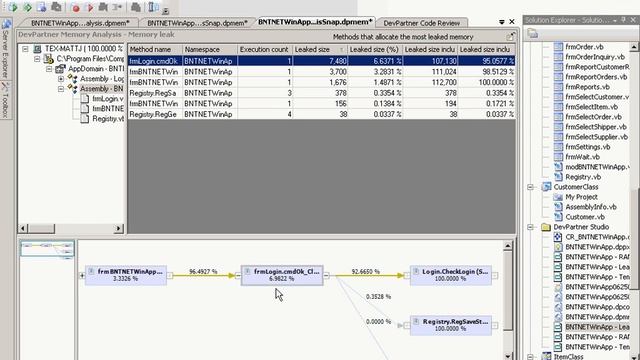
Task: Expand parents of the frmBNTNETWinApp graph node
Action: [x=82, y=276]
